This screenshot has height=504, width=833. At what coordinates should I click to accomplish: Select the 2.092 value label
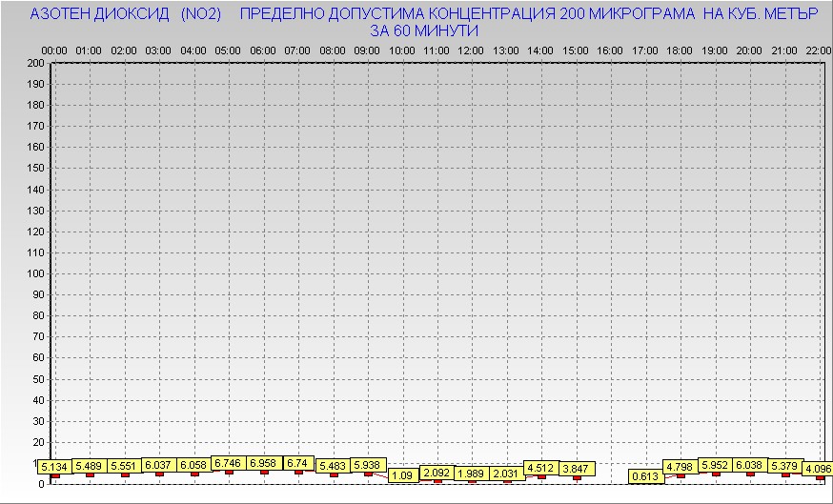pyautogui.click(x=437, y=472)
